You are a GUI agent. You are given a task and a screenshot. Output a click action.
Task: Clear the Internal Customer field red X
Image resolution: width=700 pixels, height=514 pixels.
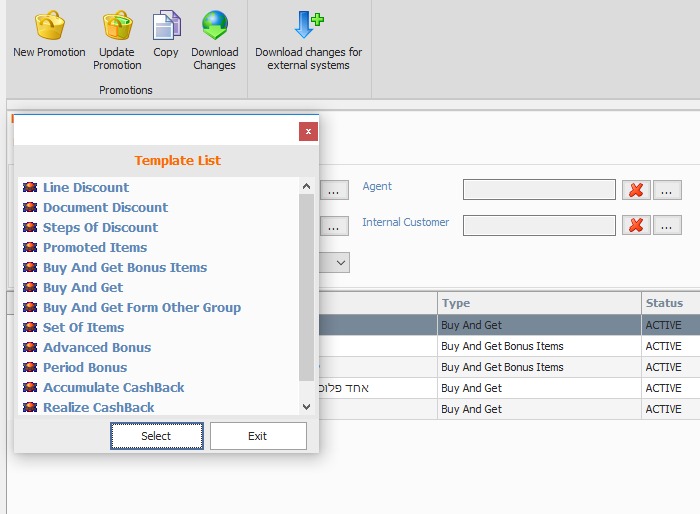(x=635, y=225)
